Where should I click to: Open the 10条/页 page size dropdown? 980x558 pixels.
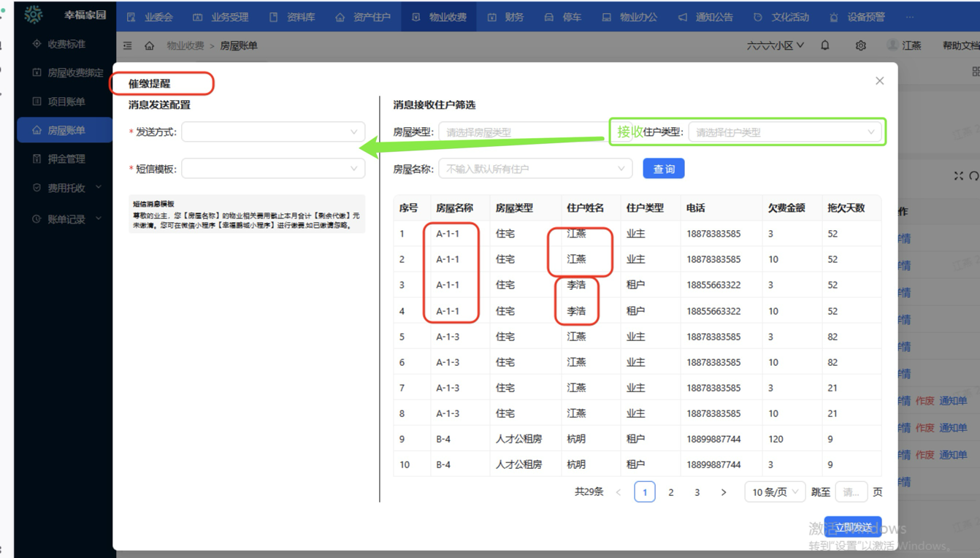click(774, 492)
